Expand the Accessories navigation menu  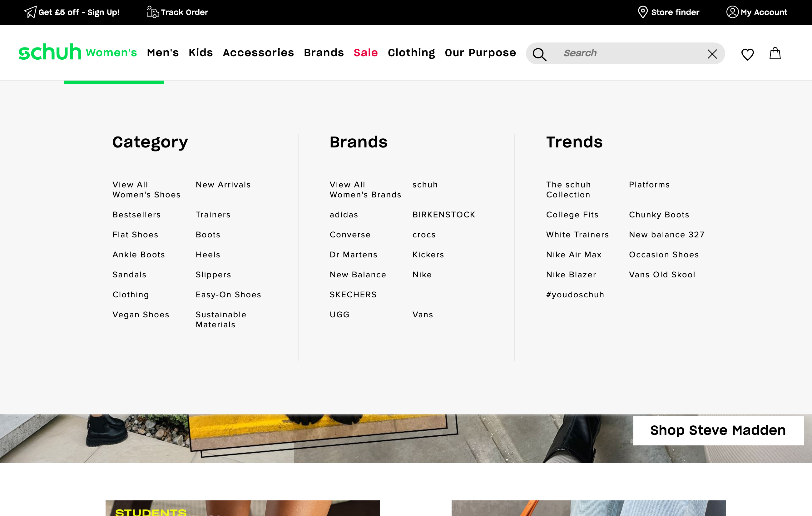(x=258, y=53)
